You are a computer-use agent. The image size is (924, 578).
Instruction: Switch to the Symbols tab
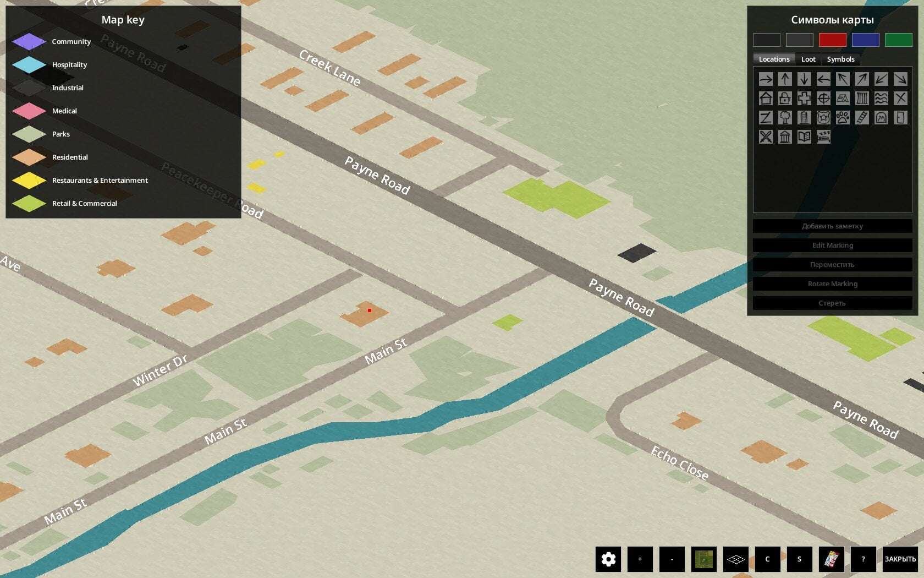click(x=841, y=59)
